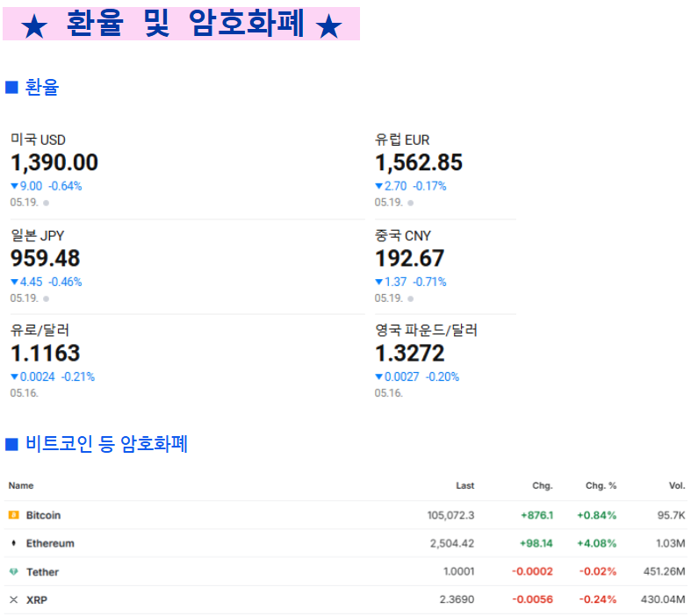Select the 유럽 EUR label

[402, 140]
